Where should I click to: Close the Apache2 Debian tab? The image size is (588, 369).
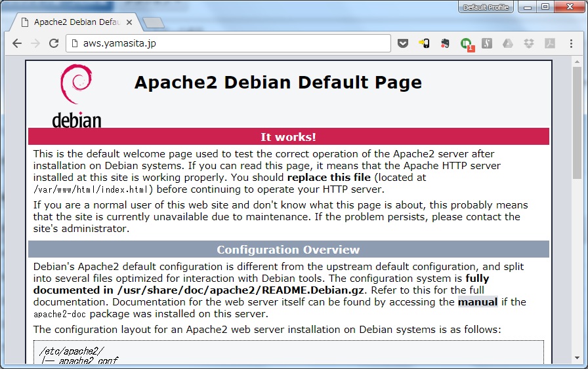(x=129, y=22)
